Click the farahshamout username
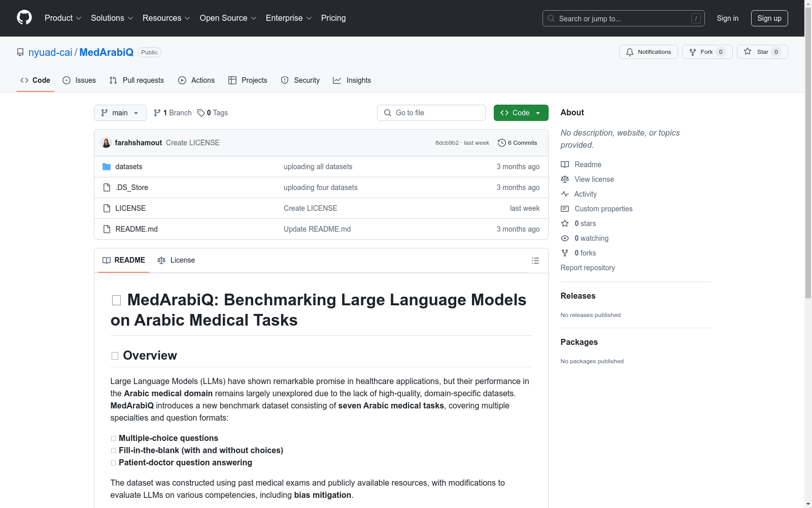The image size is (812, 508). point(139,143)
